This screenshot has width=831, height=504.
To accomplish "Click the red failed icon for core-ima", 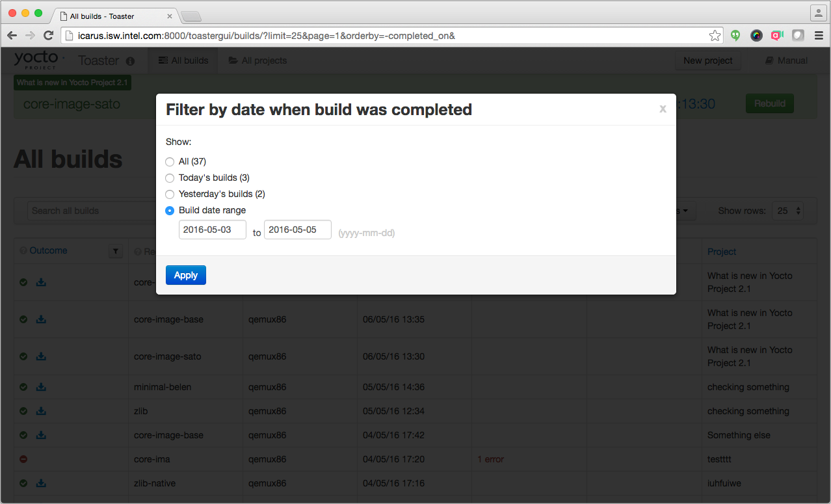I will pos(23,459).
